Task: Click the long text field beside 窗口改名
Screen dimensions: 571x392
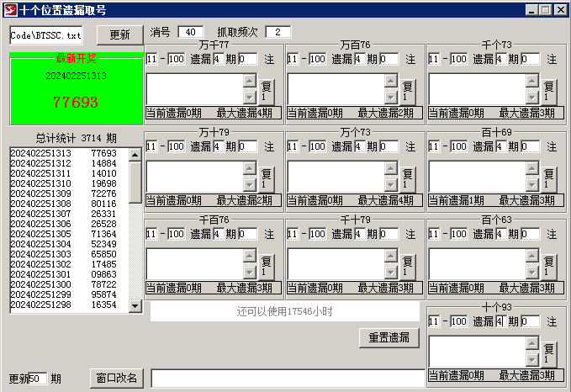Action: click(286, 379)
